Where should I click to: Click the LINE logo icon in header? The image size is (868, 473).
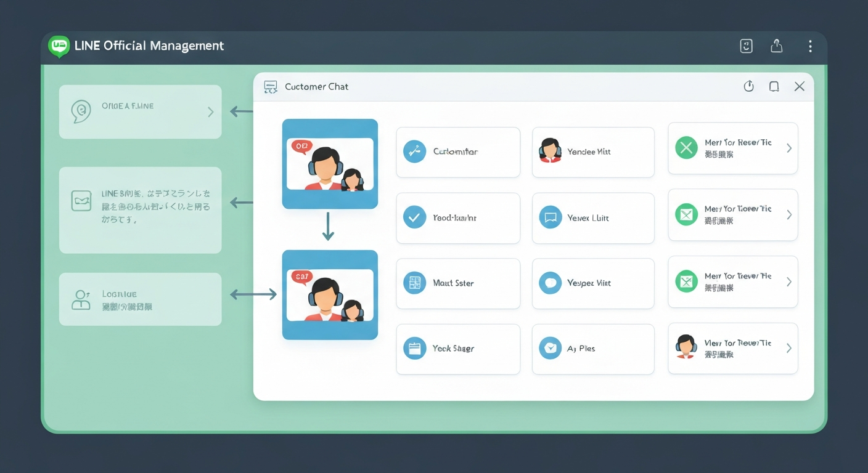click(59, 46)
